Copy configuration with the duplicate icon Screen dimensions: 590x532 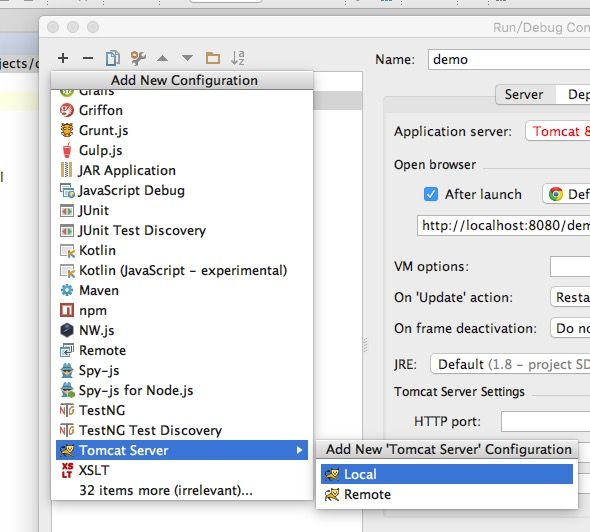pyautogui.click(x=113, y=58)
